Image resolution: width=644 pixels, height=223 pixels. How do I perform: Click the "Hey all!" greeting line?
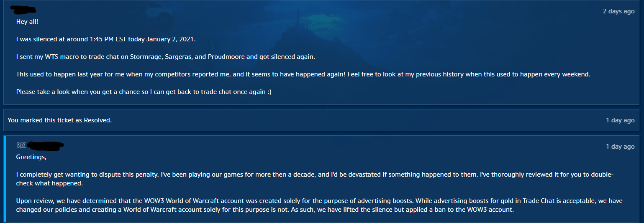pyautogui.click(x=27, y=22)
